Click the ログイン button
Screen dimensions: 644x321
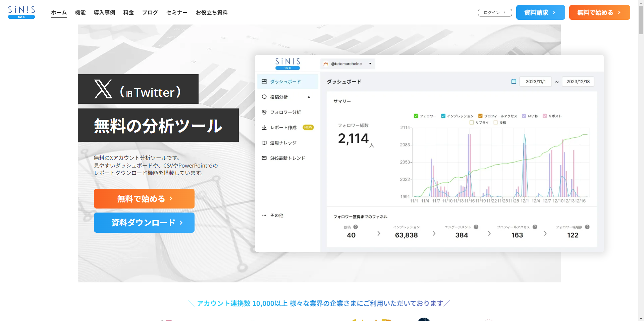[x=495, y=12]
